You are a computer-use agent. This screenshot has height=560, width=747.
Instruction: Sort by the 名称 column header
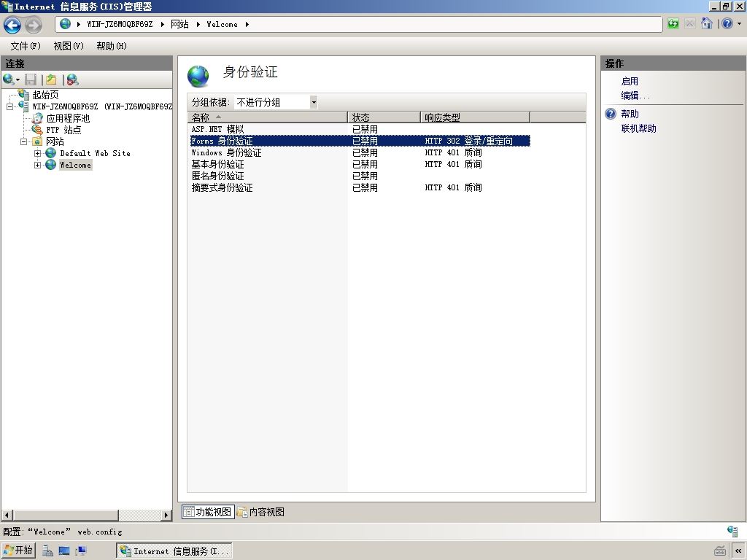(x=268, y=117)
